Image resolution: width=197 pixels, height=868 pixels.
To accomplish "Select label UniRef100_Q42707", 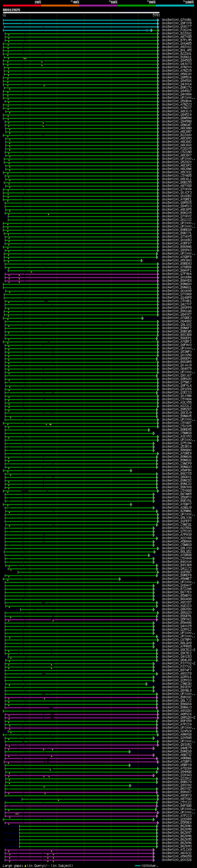I will (176, 305).
